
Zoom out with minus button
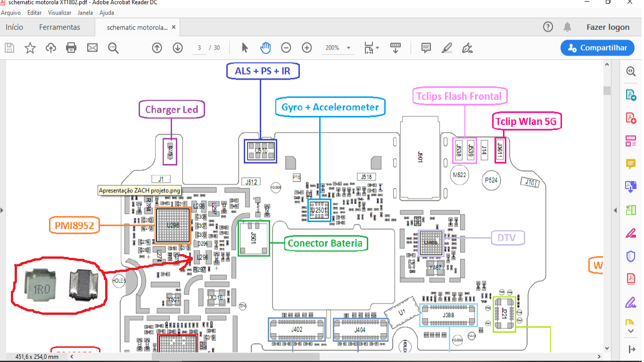286,48
